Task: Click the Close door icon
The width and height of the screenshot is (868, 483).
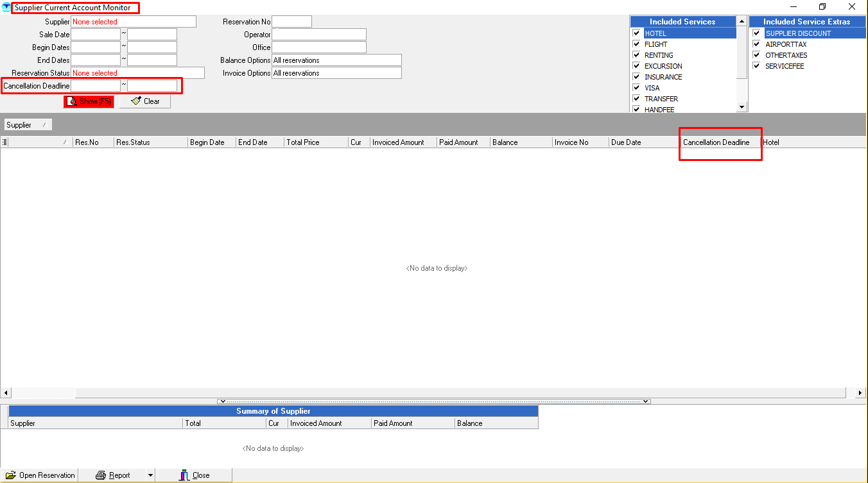Action: (x=184, y=475)
